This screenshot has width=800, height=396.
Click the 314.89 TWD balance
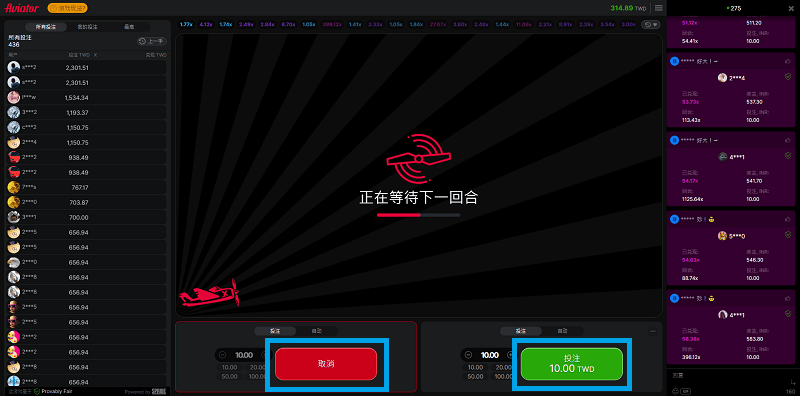pyautogui.click(x=629, y=8)
